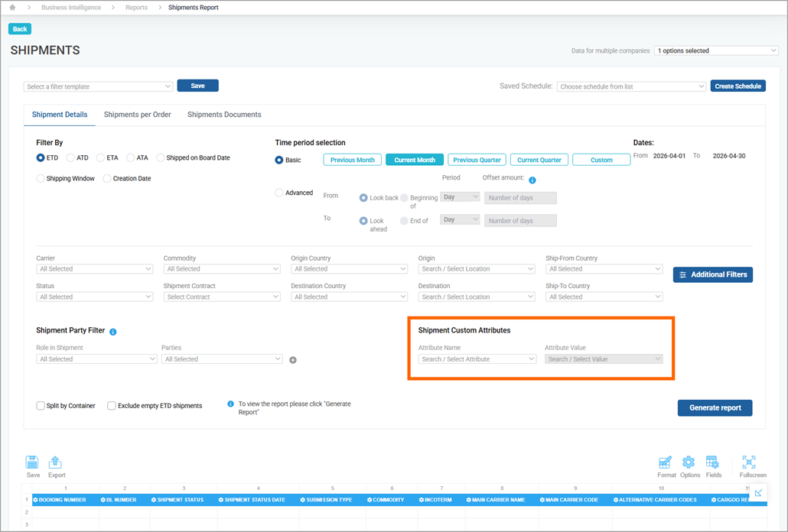The image size is (788, 532).
Task: Check Exclude empty ETD shipments
Action: [x=112, y=406]
